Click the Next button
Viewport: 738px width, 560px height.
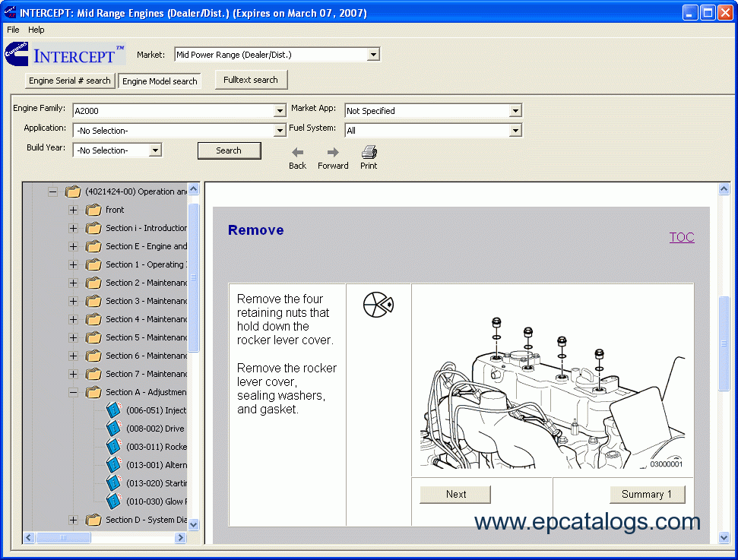(455, 494)
